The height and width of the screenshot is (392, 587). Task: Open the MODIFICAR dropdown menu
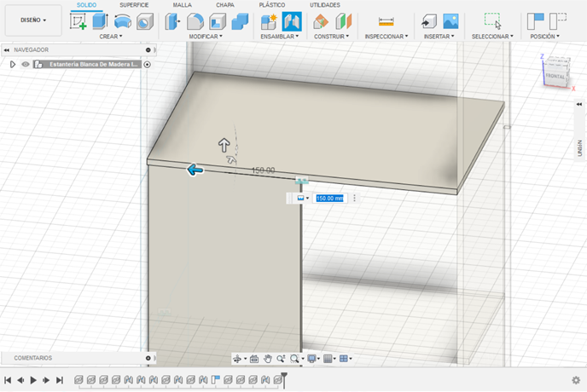pyautogui.click(x=206, y=37)
